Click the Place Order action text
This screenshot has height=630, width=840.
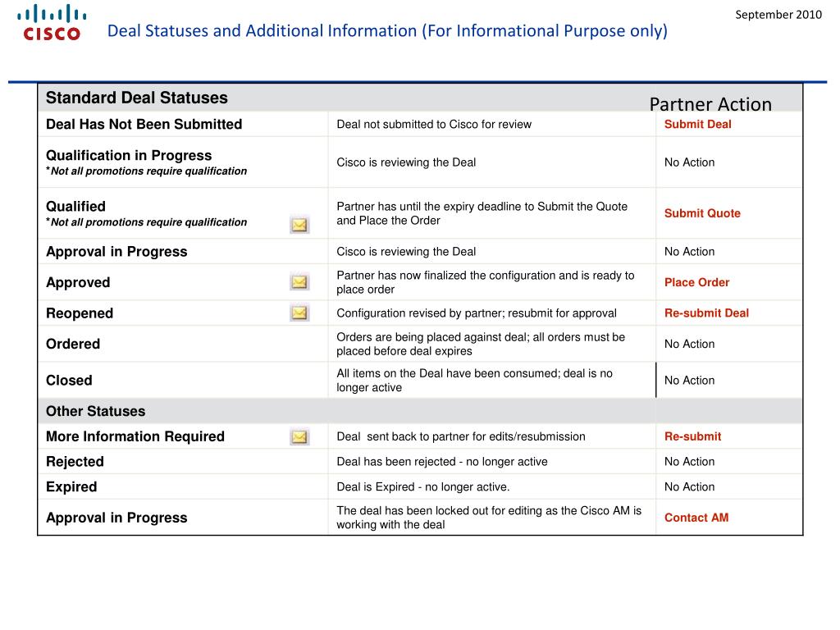pos(697,282)
